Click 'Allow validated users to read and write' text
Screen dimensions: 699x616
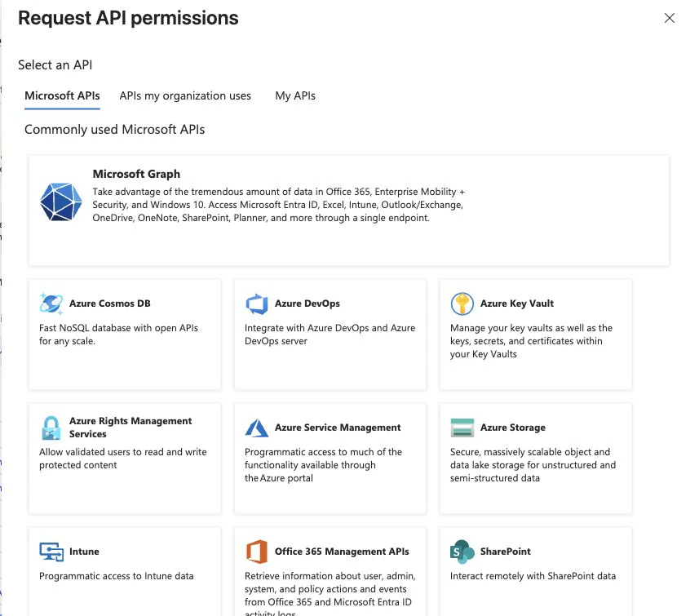coord(123,459)
